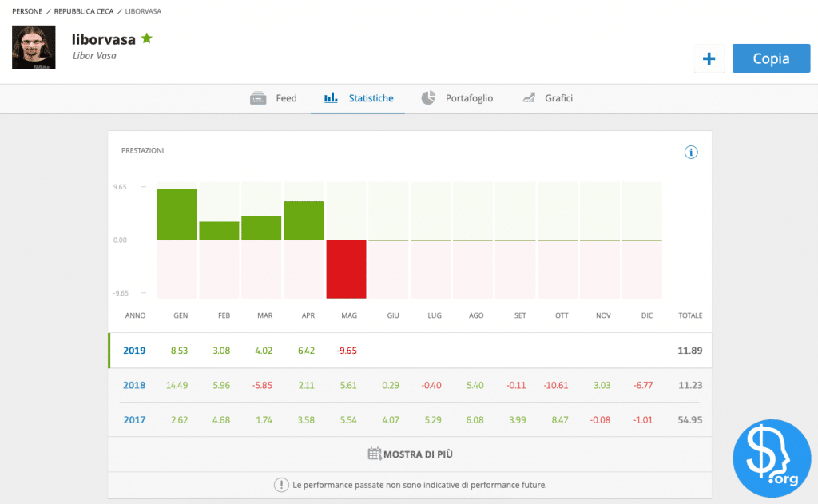Click the 2019 January value 8.53
Screen dimensions: 818x504
[179, 351]
